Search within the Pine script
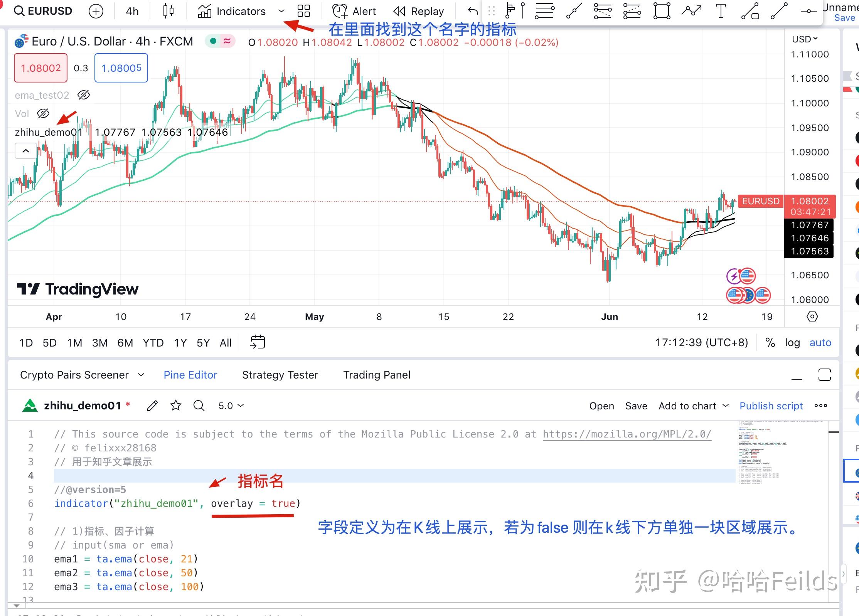Screen dimensions: 859x616 tap(199, 406)
